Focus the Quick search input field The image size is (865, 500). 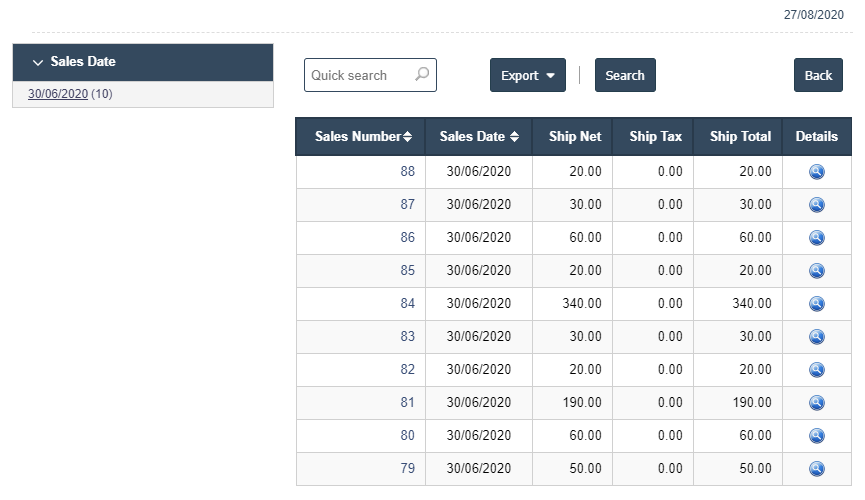coord(370,75)
